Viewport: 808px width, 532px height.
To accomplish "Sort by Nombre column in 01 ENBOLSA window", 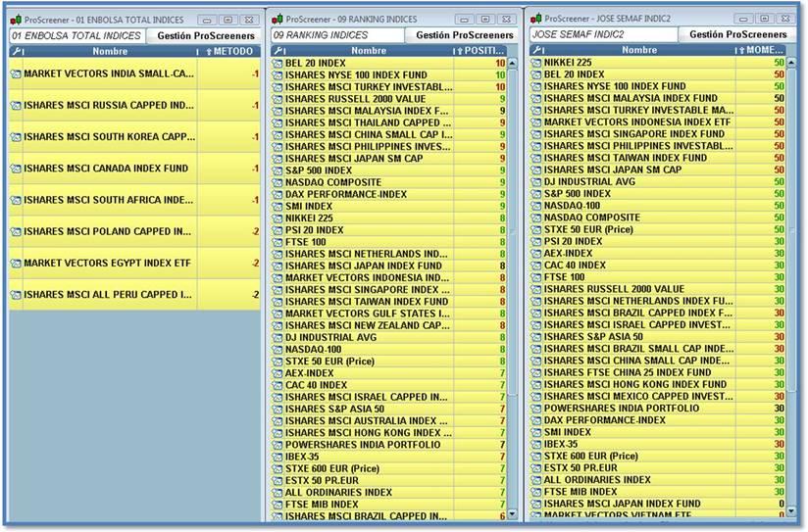I will point(110,52).
